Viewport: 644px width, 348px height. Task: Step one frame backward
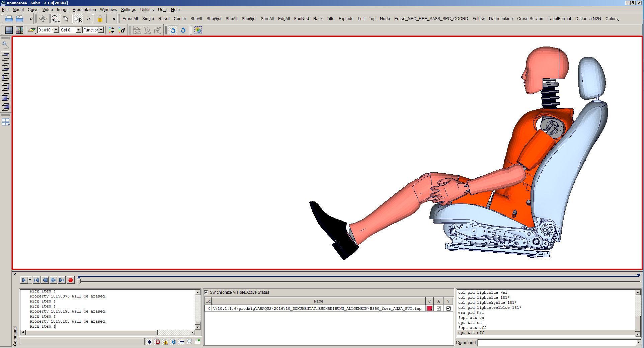coord(45,280)
